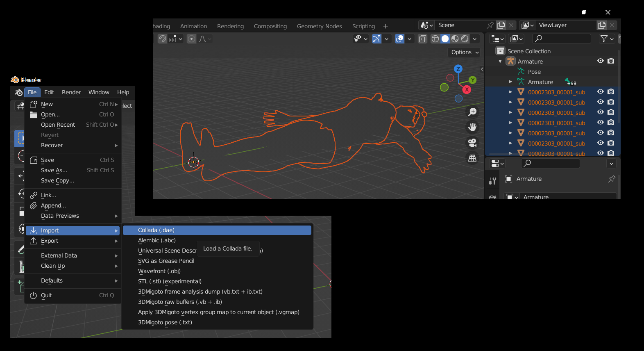644x351 pixels.
Task: Switch to rendered viewport shading
Action: (x=465, y=39)
